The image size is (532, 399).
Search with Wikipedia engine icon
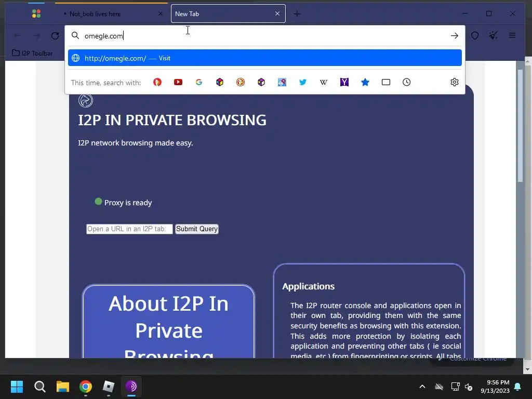(x=324, y=82)
